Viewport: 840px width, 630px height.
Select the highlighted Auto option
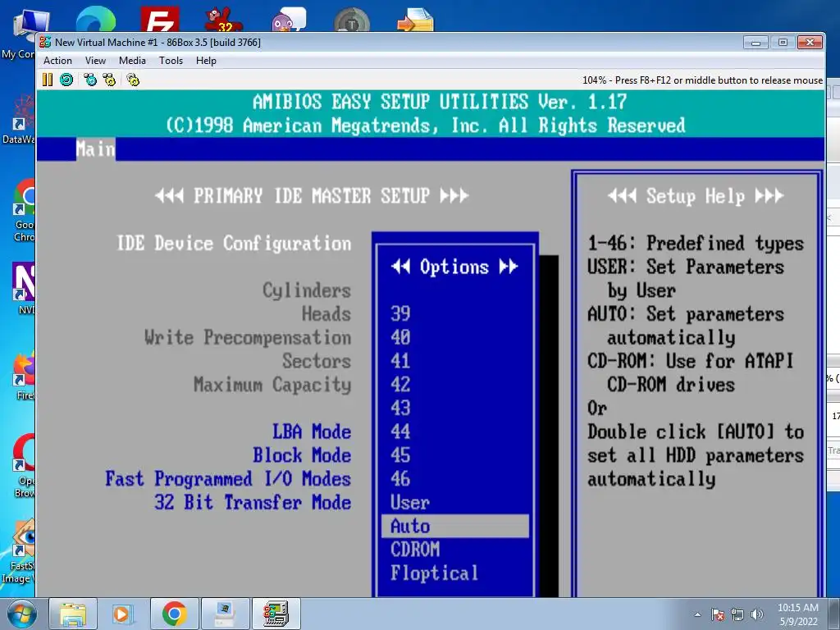[454, 526]
